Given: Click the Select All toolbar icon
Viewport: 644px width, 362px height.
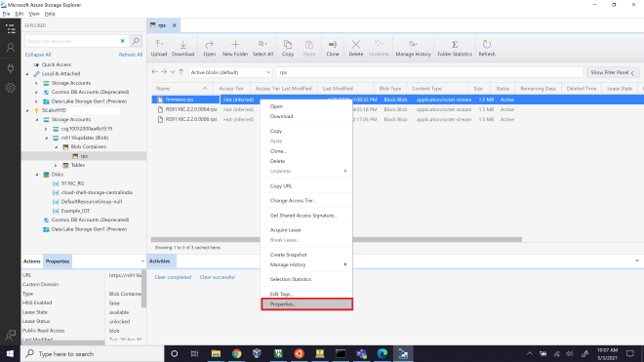Looking at the screenshot, I should pyautogui.click(x=262, y=48).
